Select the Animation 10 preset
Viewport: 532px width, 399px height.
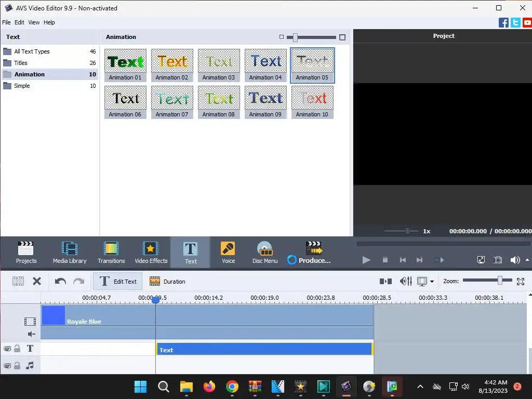tap(312, 102)
